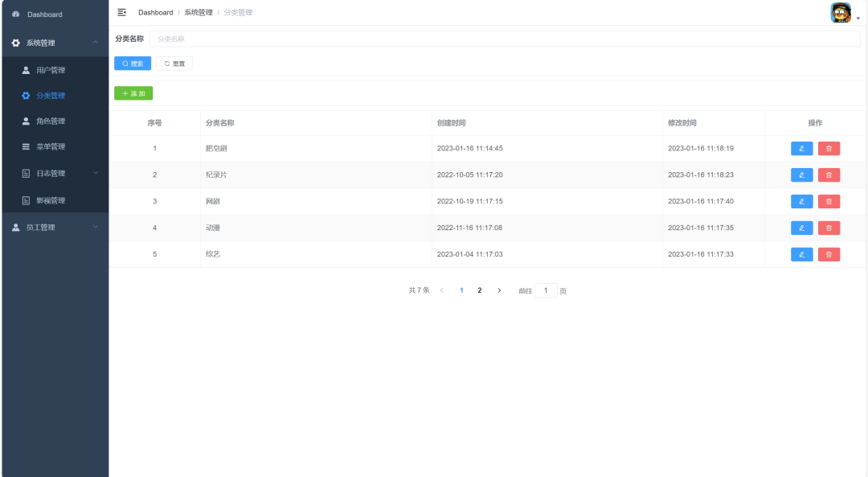
Task: Jump to page 2 in pagination
Action: [x=479, y=290]
